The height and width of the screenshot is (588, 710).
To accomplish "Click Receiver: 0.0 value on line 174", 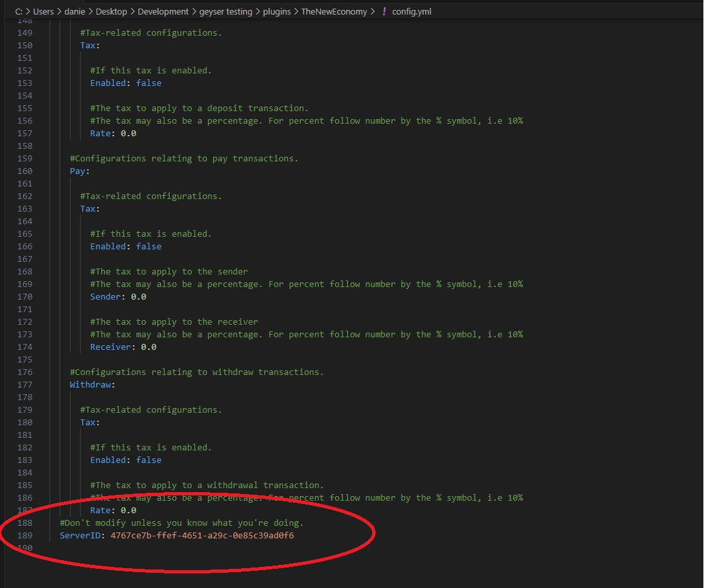I will (148, 347).
